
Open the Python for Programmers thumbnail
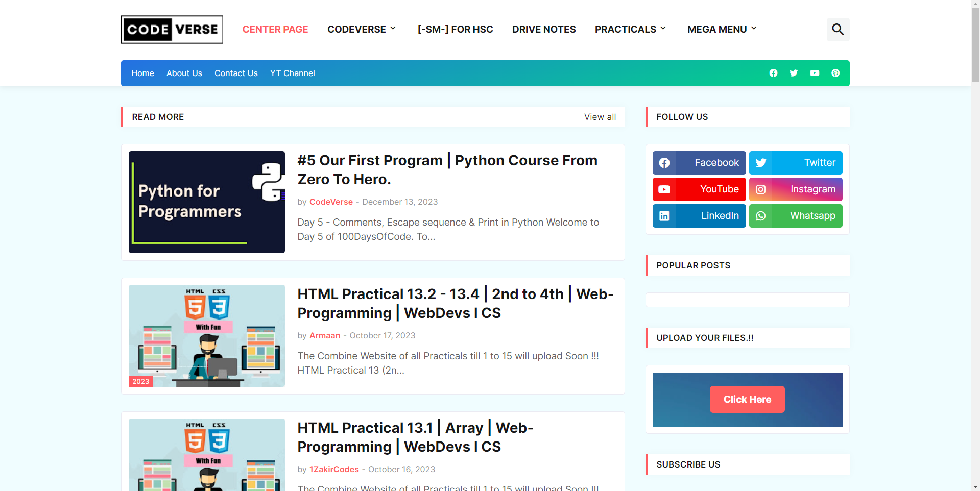point(206,202)
